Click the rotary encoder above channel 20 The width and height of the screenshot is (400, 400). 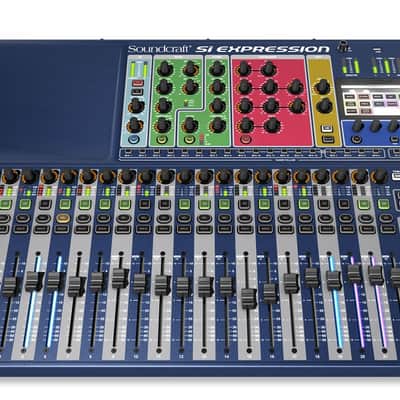[x=340, y=176]
